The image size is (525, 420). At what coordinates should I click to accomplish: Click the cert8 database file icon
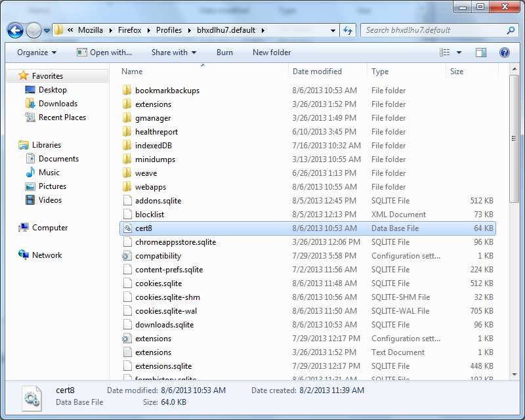coord(127,228)
